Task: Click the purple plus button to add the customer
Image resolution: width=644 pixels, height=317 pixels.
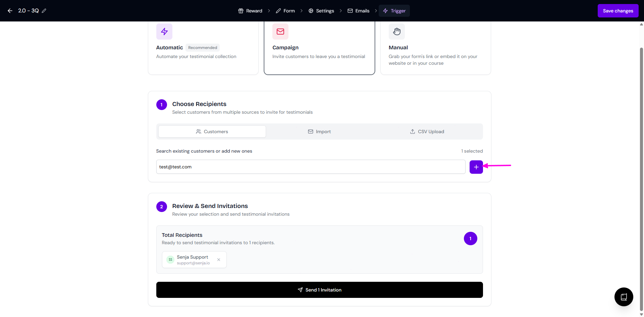Action: click(476, 167)
